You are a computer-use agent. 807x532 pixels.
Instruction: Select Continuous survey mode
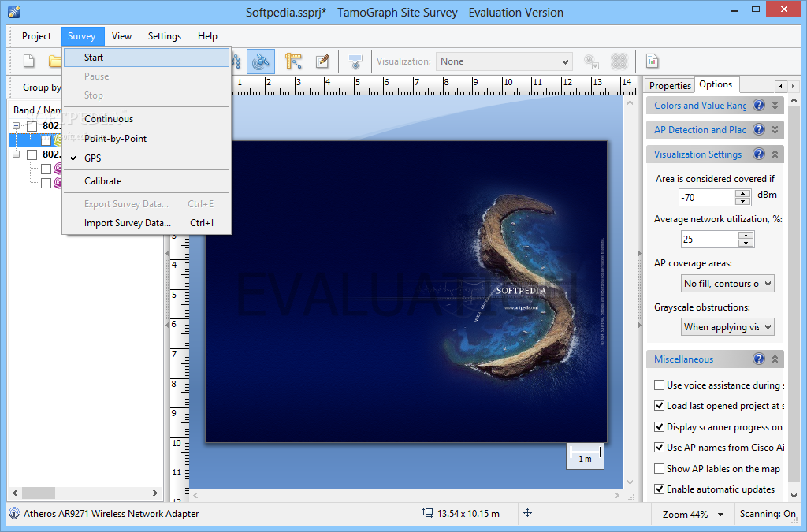(147, 119)
